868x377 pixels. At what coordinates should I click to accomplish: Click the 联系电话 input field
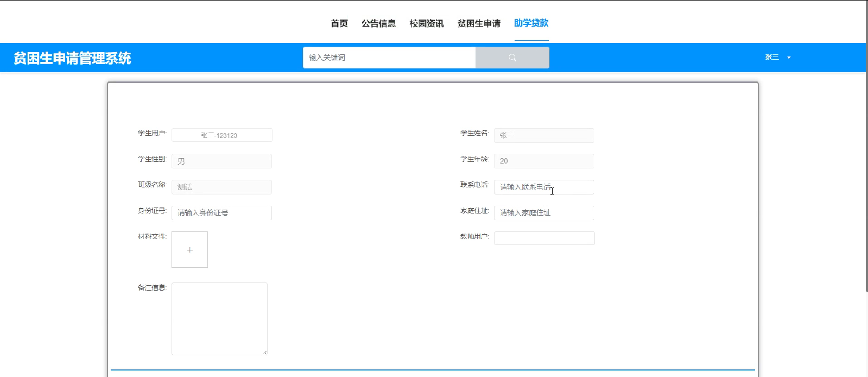pos(543,187)
